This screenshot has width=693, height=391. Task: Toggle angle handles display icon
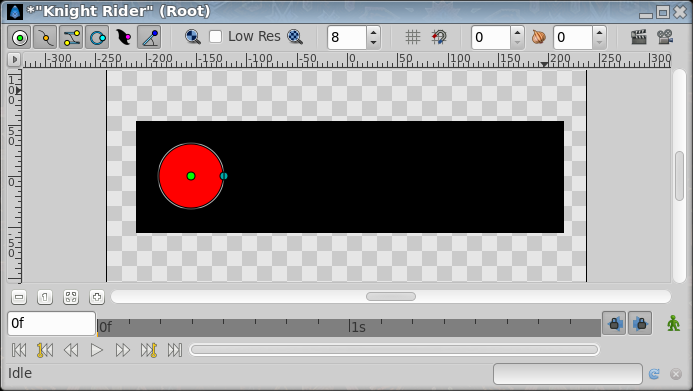[149, 38]
